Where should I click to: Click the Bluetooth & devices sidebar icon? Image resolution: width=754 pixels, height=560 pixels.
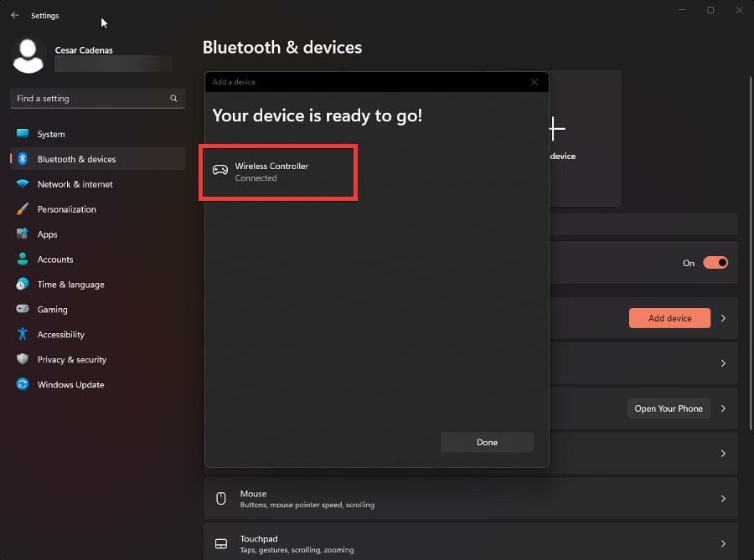pos(21,159)
